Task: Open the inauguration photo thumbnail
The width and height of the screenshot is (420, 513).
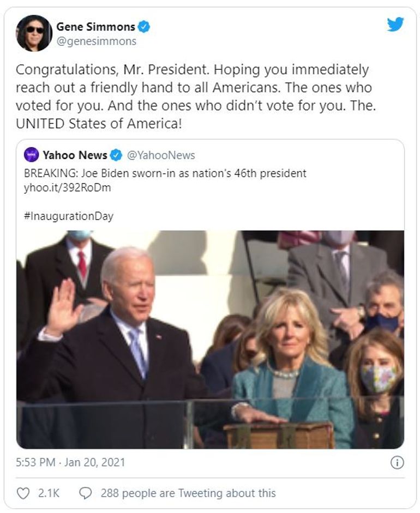Action: pos(210,339)
